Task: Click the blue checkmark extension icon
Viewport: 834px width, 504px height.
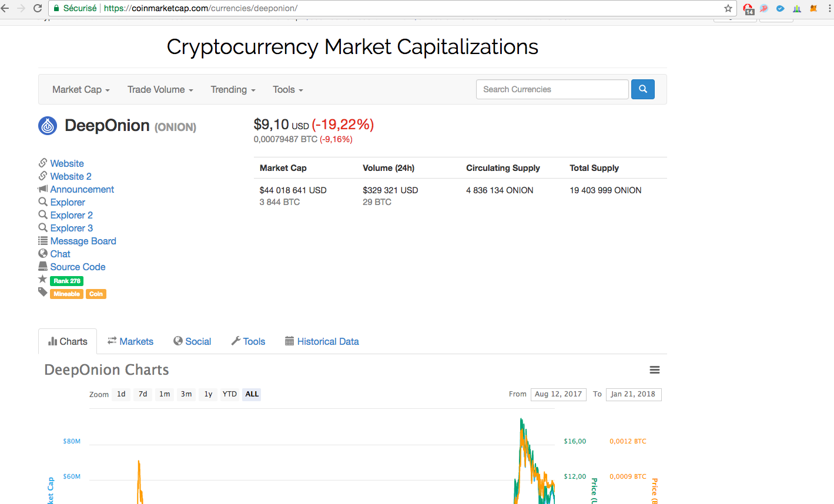Action: 781,8
